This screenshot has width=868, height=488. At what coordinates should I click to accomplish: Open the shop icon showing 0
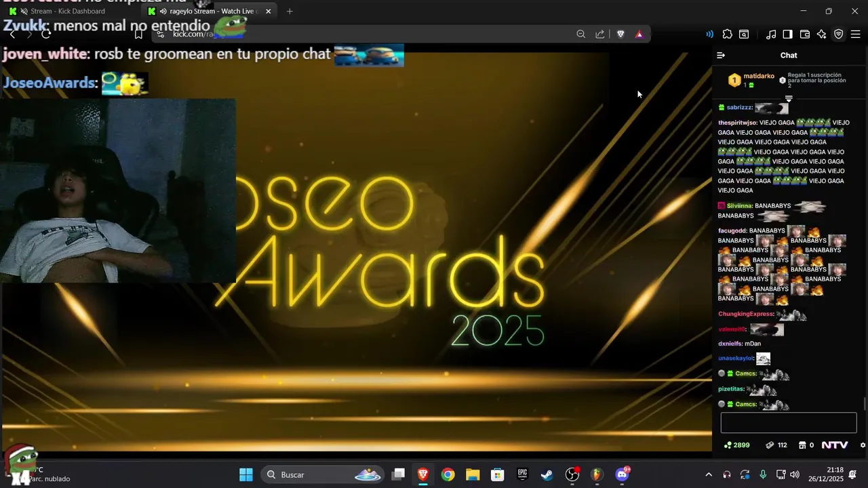coord(806,445)
